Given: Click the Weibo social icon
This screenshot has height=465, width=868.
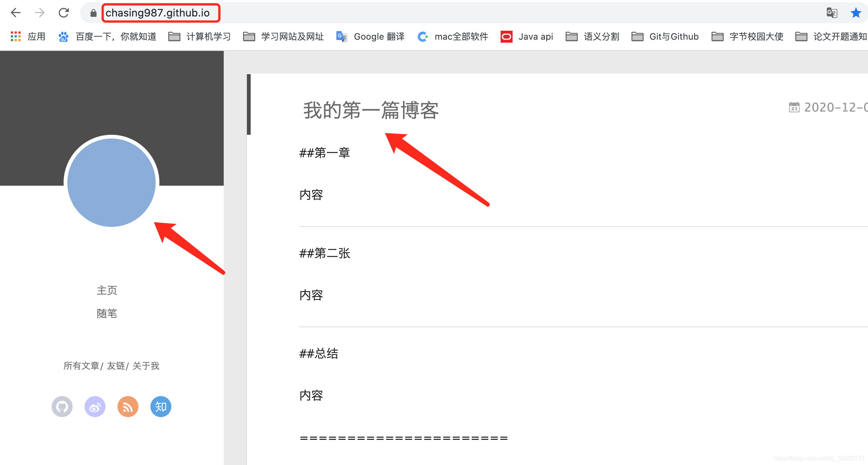Looking at the screenshot, I should coord(95,407).
